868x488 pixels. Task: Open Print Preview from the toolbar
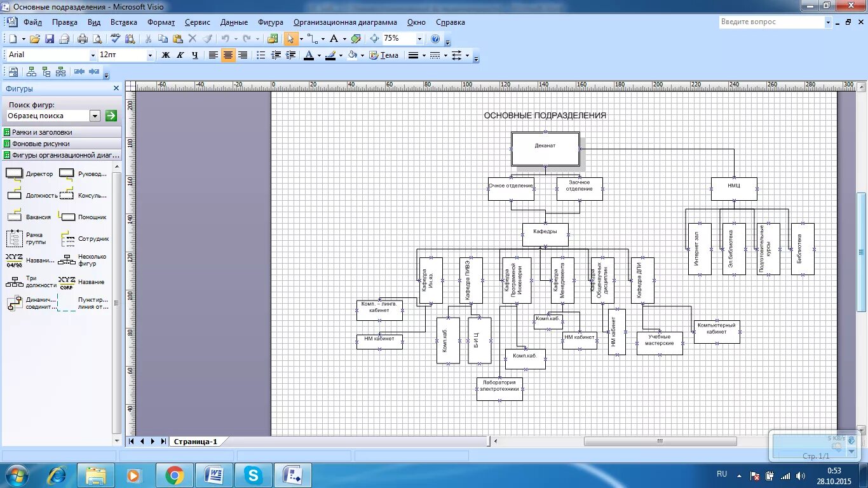click(96, 39)
